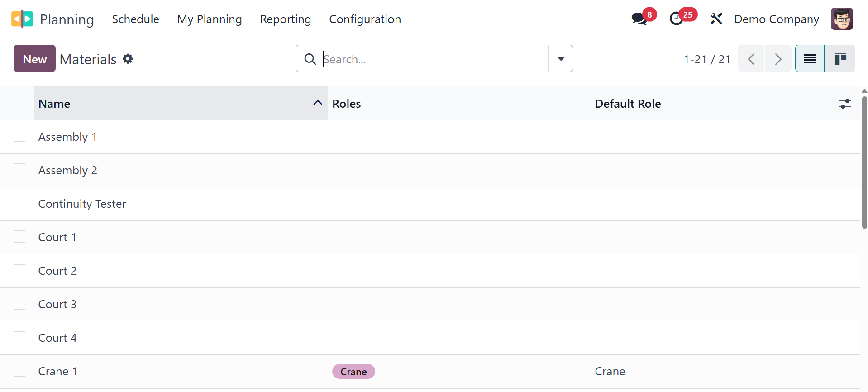The height and width of the screenshot is (392, 868).
Task: Tick the select-all checkbox in header
Action: pyautogui.click(x=19, y=103)
